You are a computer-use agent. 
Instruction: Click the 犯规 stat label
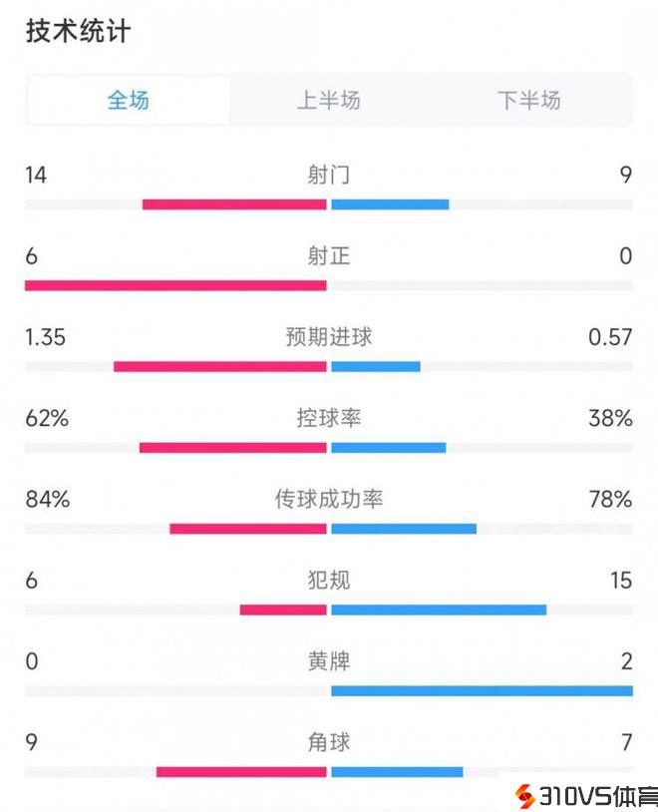coord(329,580)
